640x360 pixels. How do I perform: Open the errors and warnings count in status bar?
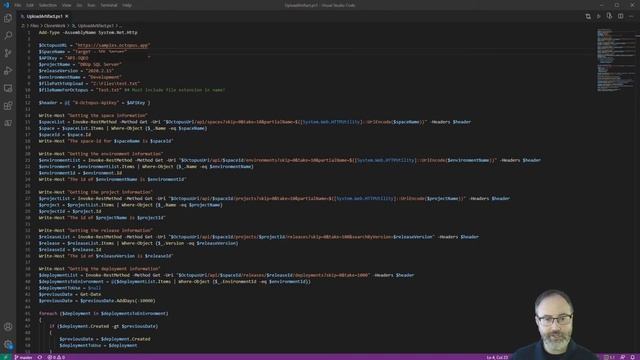click(56, 357)
